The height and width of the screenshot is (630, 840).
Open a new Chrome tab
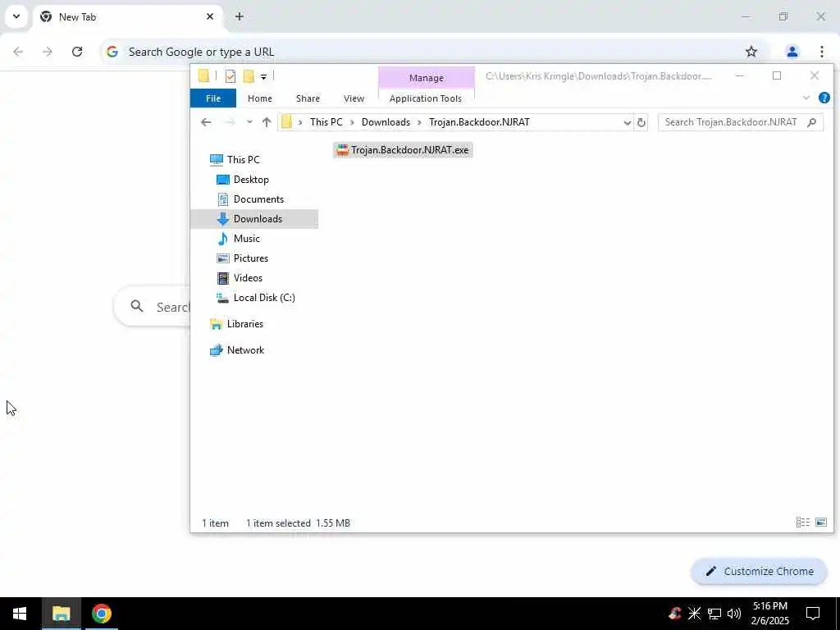[x=240, y=16]
